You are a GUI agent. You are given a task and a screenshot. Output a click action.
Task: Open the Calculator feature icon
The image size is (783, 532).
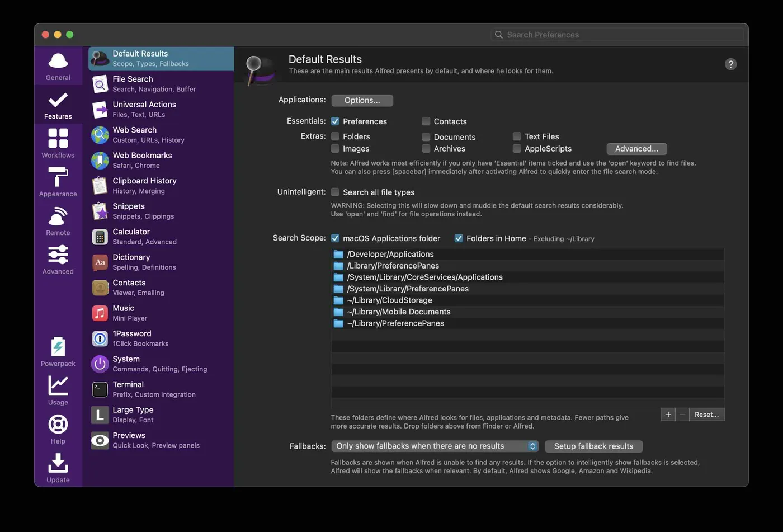coord(99,236)
